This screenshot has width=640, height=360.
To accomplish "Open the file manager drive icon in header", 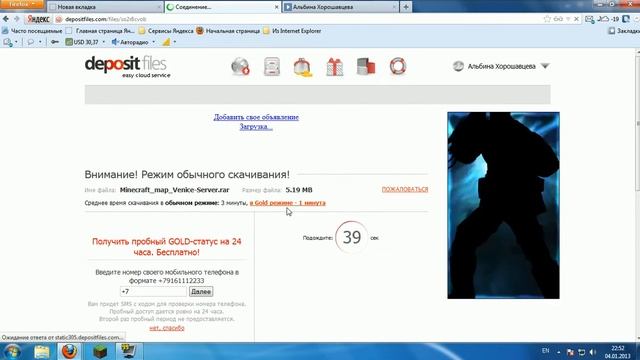I will pyautogui.click(x=272, y=67).
